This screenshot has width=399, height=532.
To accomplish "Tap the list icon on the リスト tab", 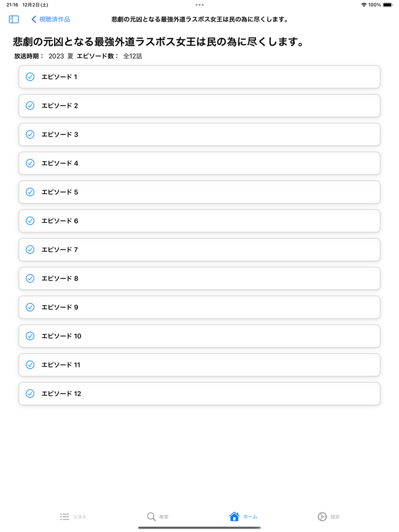I will (x=64, y=517).
